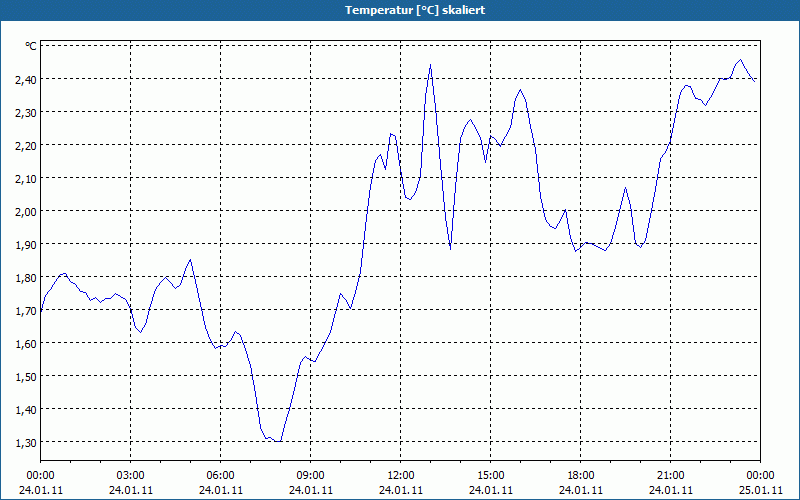Select the 09:00 time label
Image resolution: width=800 pixels, height=500 pixels.
[x=311, y=476]
